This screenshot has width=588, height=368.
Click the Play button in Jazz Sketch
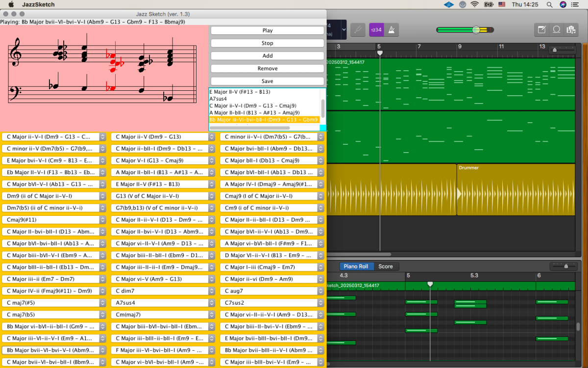pyautogui.click(x=268, y=30)
